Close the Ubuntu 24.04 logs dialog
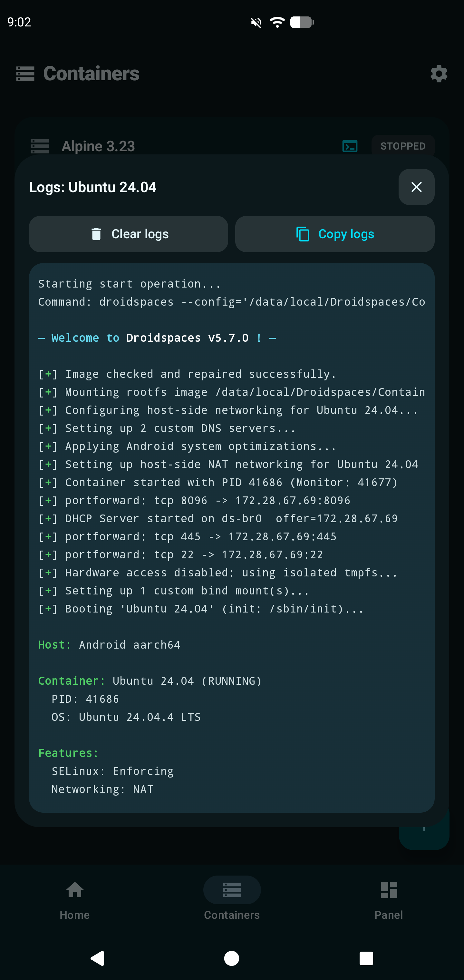Screen dimensions: 464x980 coord(416,187)
